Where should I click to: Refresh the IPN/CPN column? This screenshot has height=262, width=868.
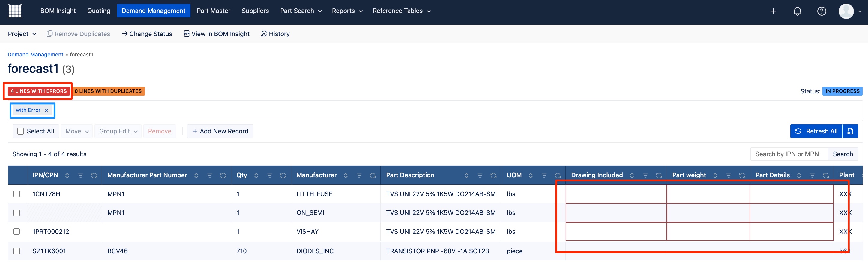(x=94, y=175)
